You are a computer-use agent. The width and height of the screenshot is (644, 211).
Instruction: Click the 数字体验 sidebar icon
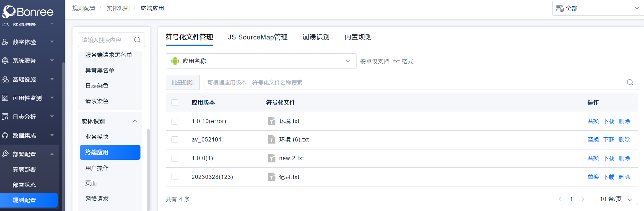[x=5, y=42]
